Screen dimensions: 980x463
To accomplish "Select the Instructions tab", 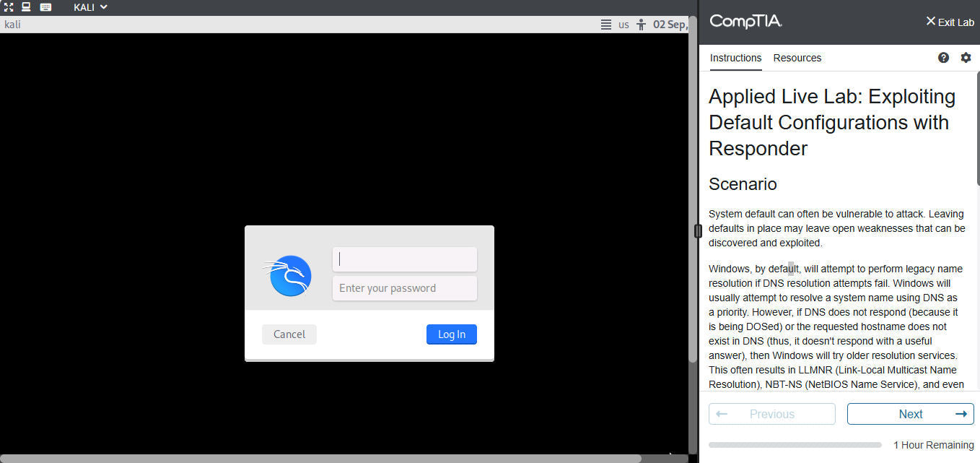I will coord(735,58).
